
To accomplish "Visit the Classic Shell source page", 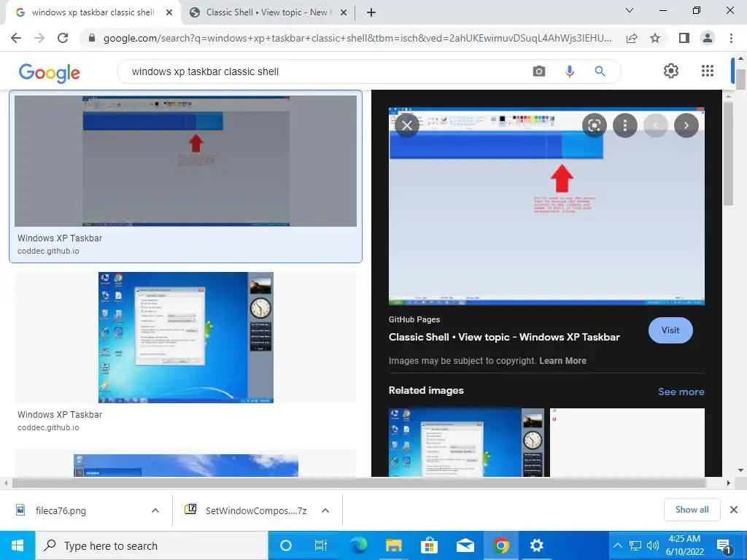I will tap(670, 330).
